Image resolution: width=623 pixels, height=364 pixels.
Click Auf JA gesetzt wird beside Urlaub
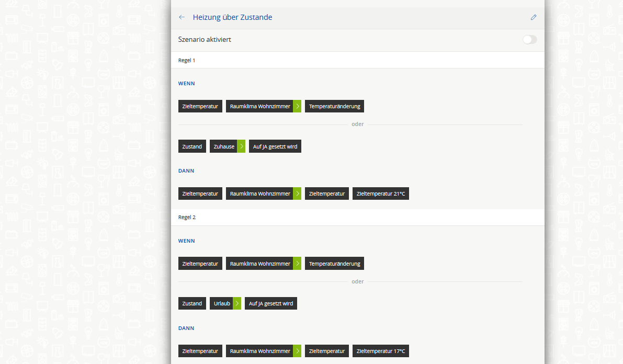[x=270, y=303]
